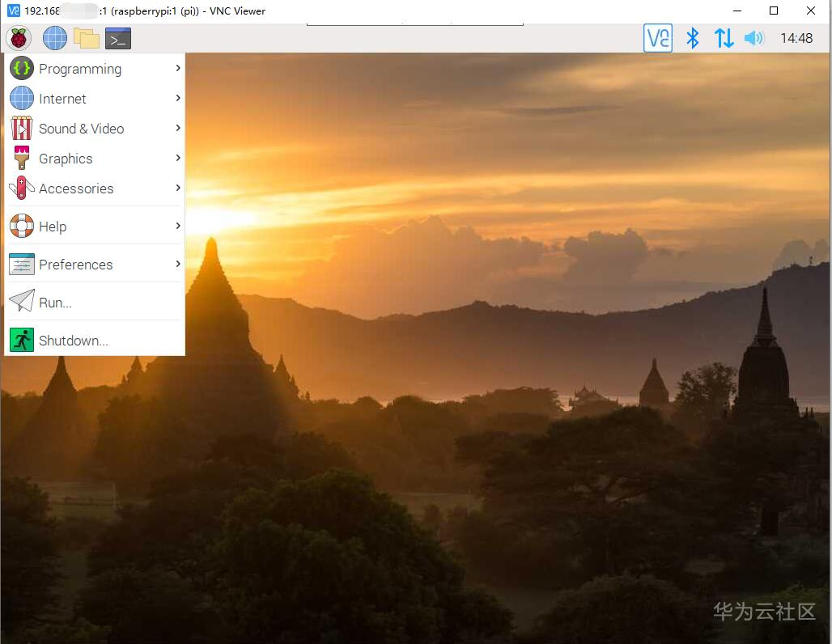The width and height of the screenshot is (832, 644).
Task: Click the Preferences sliders icon
Action: point(22,265)
